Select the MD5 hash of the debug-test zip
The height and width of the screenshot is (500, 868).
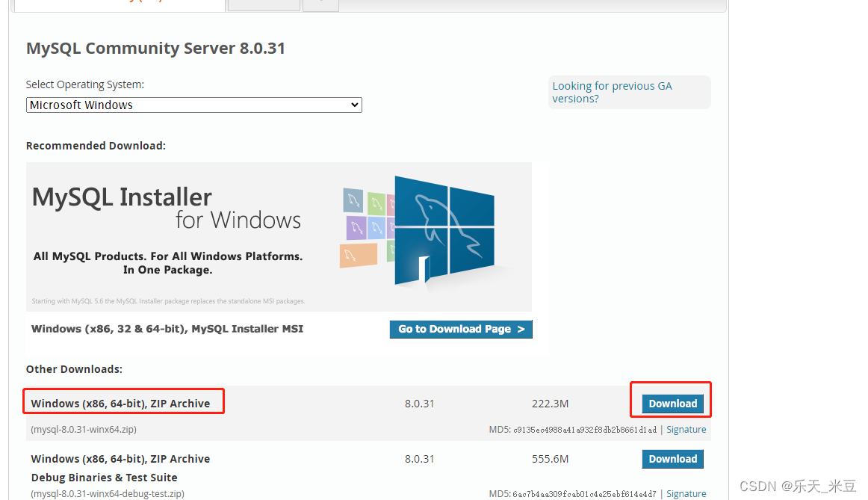pos(585,493)
